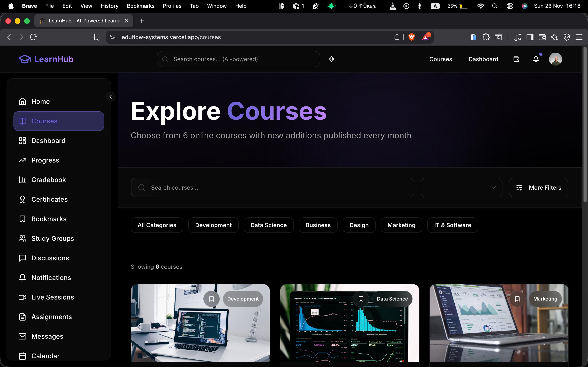
Task: Toggle bookmark on the Marketing course card
Action: 517,299
